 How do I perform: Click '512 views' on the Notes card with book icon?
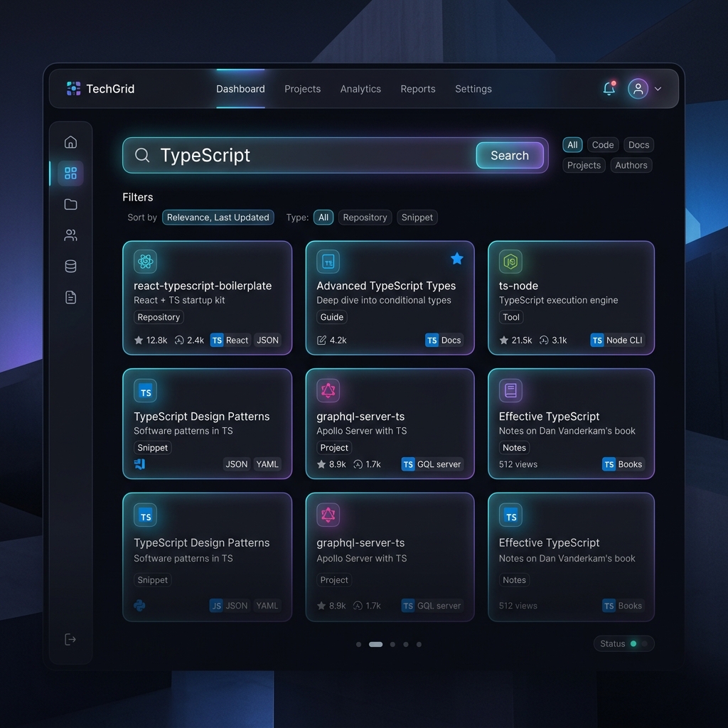tap(518, 464)
